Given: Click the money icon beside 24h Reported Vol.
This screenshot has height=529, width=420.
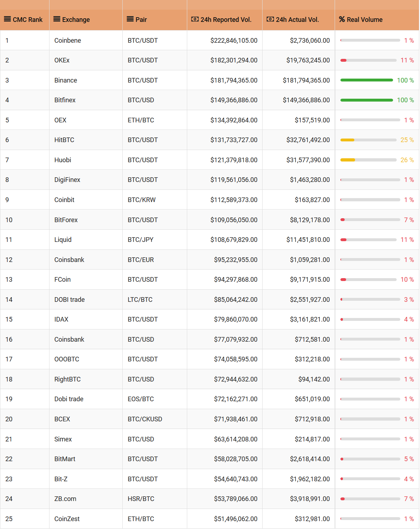Looking at the screenshot, I should click(x=195, y=19).
